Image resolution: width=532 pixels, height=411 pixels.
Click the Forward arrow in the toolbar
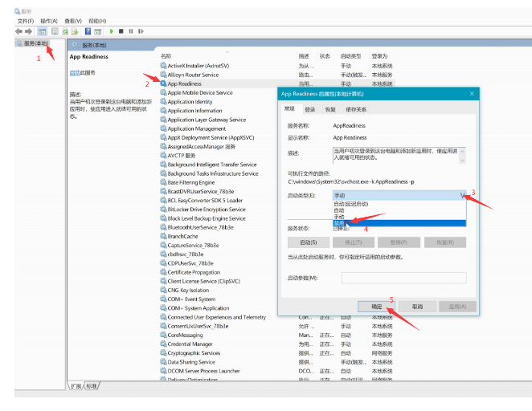(28, 31)
